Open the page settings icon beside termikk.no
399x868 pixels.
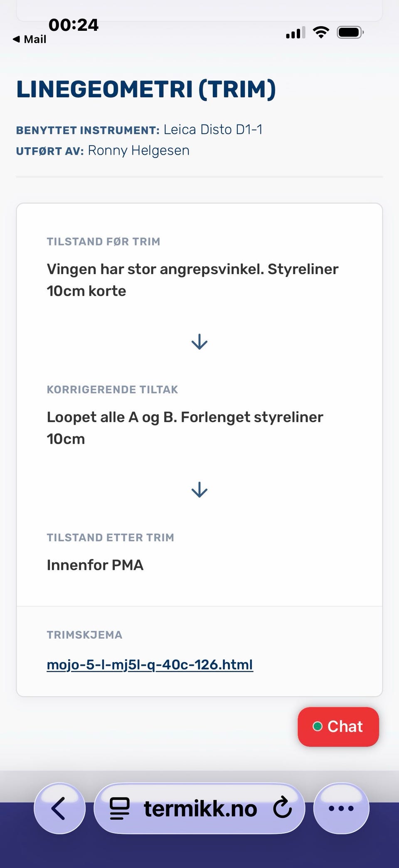(119, 809)
